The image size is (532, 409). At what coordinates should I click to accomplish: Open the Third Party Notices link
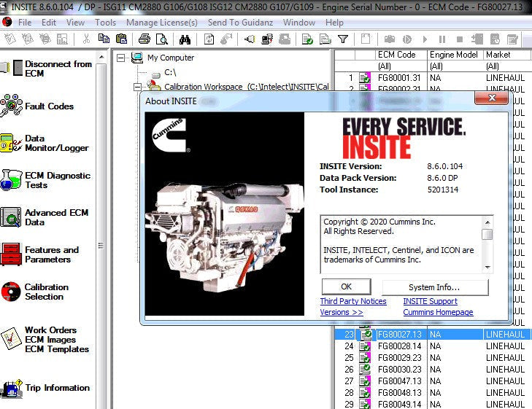click(353, 301)
